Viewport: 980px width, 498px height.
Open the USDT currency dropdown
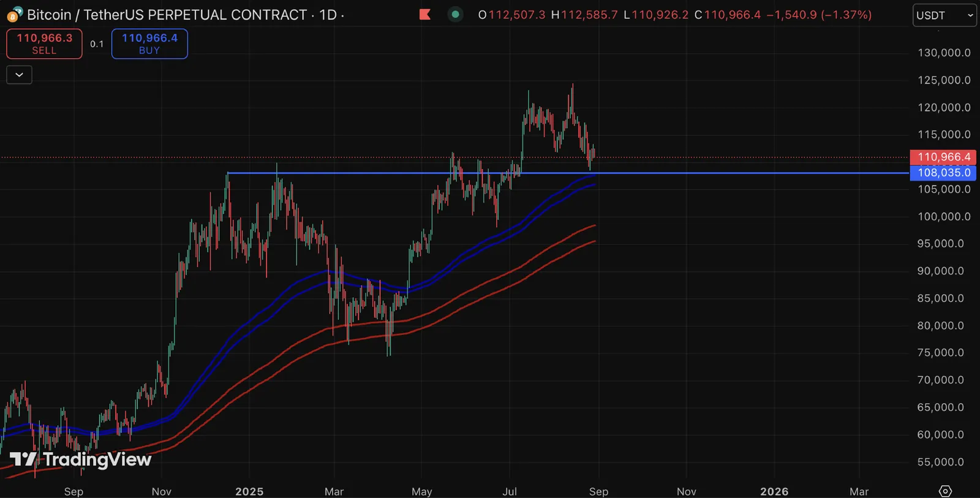click(944, 15)
